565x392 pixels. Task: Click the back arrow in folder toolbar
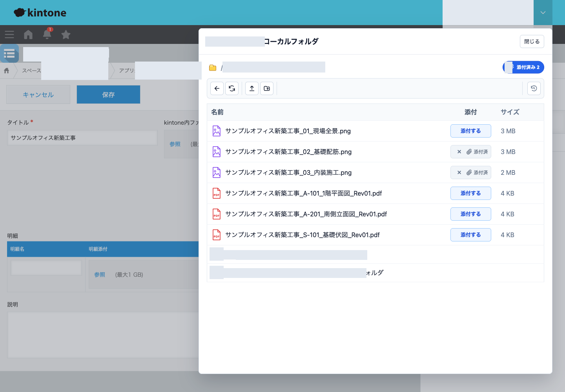(x=217, y=89)
